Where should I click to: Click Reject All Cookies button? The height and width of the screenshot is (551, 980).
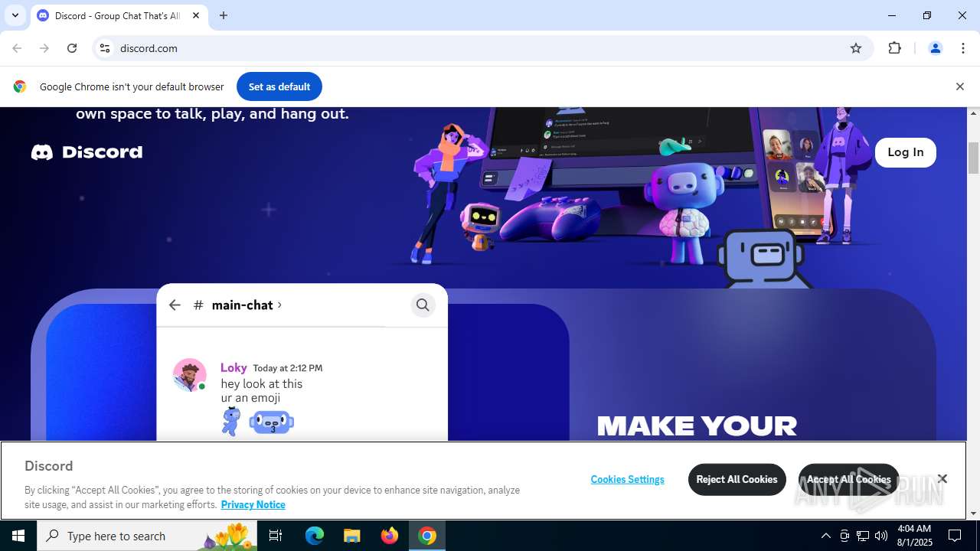(x=737, y=479)
